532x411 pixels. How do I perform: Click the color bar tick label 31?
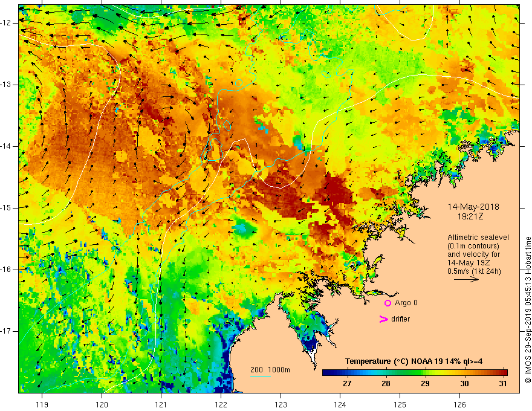coord(503,384)
